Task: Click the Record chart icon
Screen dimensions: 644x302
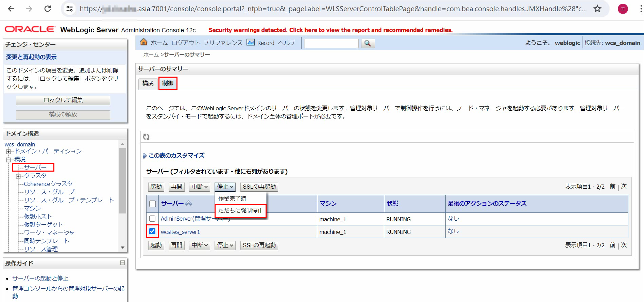Action: pyautogui.click(x=251, y=42)
